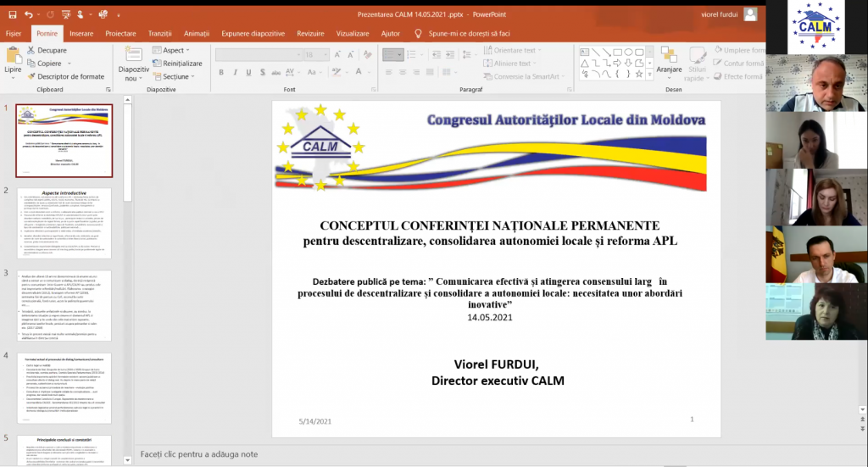Toggle center text alignment

pyautogui.click(x=403, y=72)
